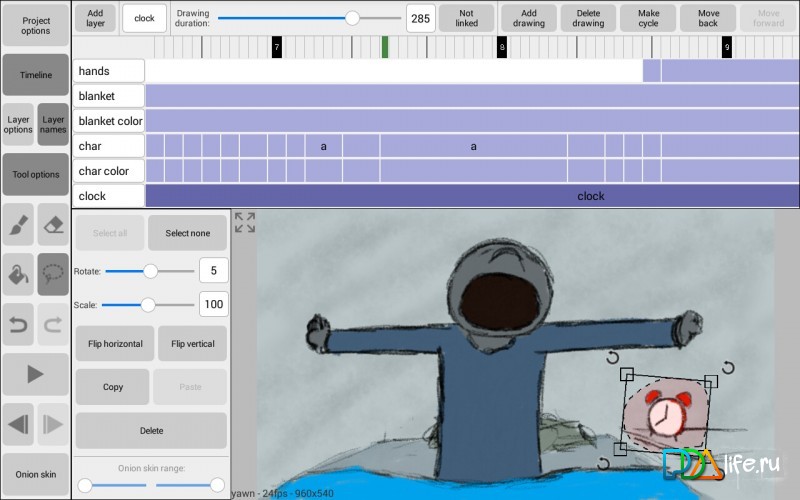Toggle Layer names display
This screenshot has width=800, height=500.
coord(53,124)
